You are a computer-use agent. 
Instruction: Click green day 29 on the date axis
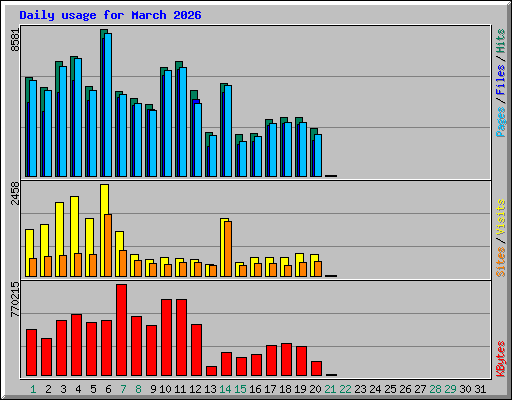point(450,389)
